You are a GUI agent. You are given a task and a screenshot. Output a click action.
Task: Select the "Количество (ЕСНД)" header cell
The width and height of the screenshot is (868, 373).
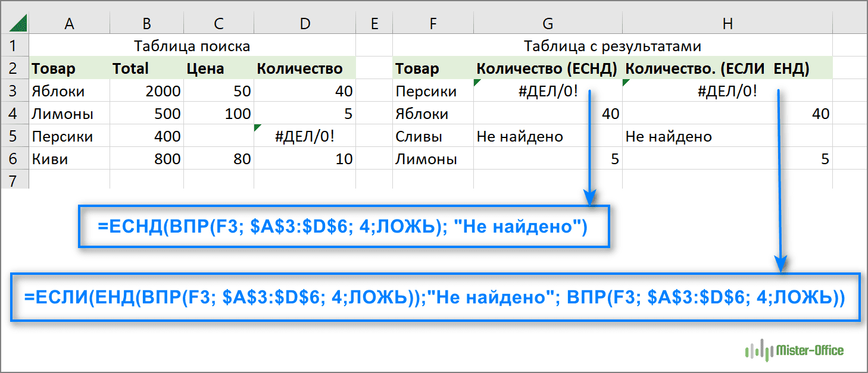548,69
